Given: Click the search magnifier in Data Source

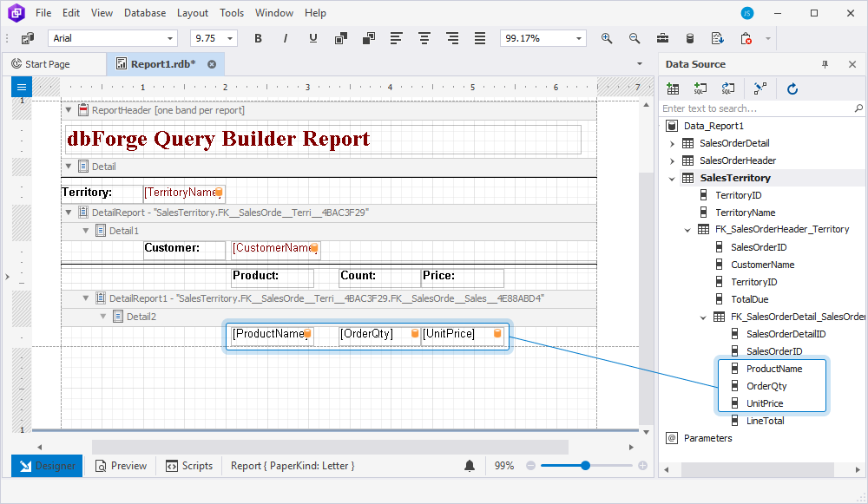Looking at the screenshot, I should point(858,108).
